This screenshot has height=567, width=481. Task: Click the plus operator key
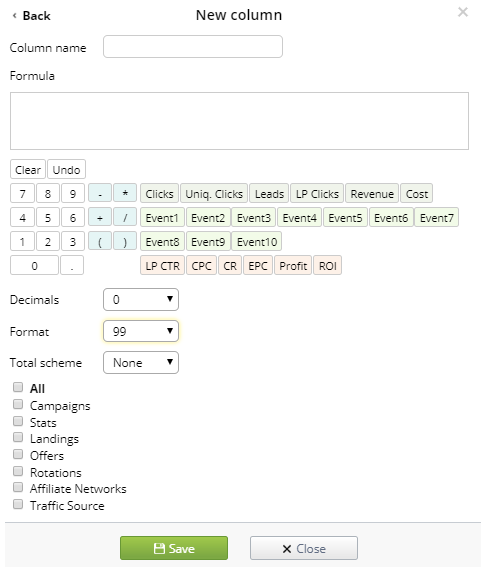[x=100, y=217]
